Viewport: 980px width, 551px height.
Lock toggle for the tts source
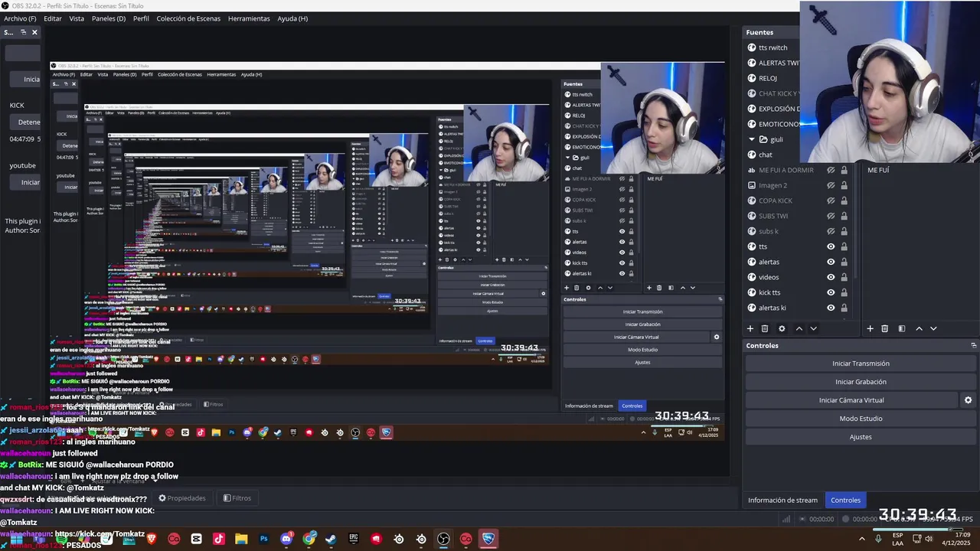tap(844, 246)
